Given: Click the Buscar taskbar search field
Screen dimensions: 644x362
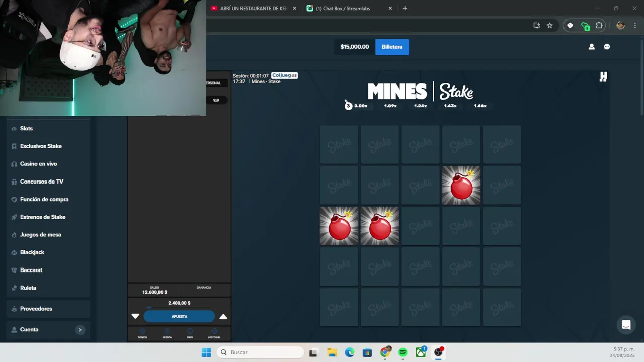Looking at the screenshot, I should click(x=261, y=352).
